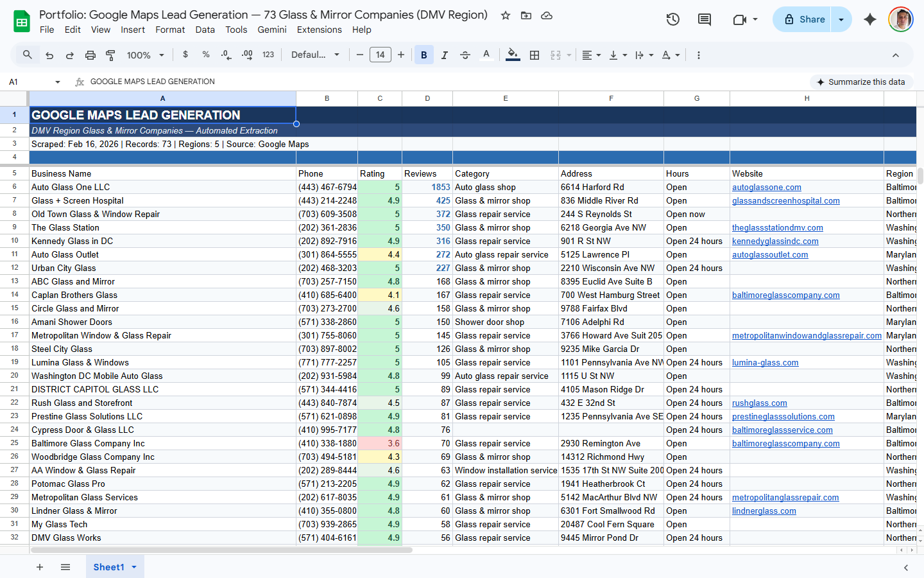Open the font size dropdown
Screen dimensions: 924x578
pos(380,55)
